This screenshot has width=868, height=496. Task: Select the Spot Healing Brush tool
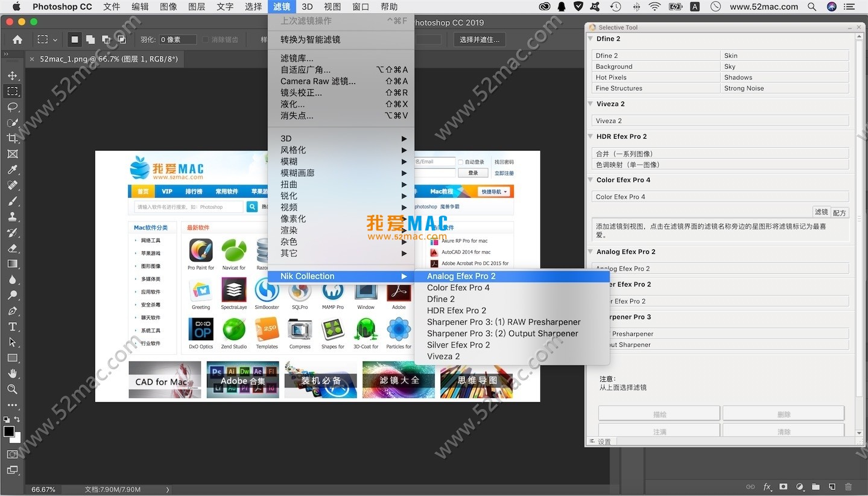(x=12, y=185)
